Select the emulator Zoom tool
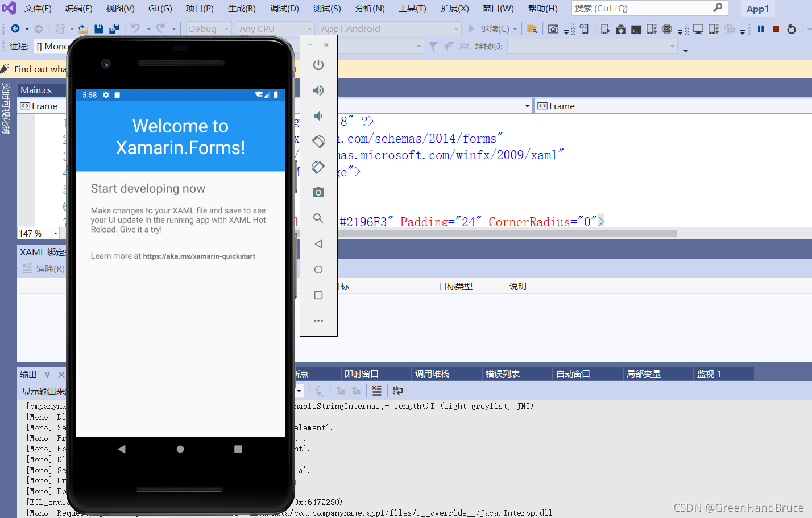Viewport: 812px width, 518px height. pos(318,218)
